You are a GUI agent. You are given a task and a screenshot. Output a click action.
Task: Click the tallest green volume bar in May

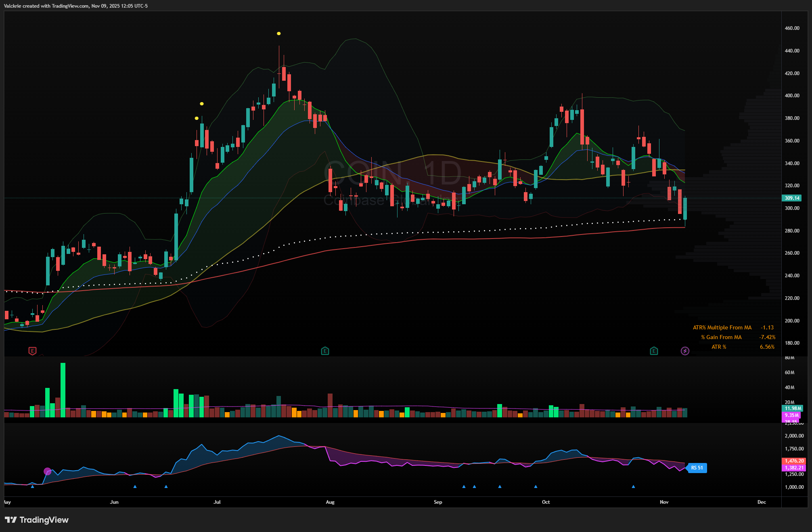pyautogui.click(x=63, y=390)
